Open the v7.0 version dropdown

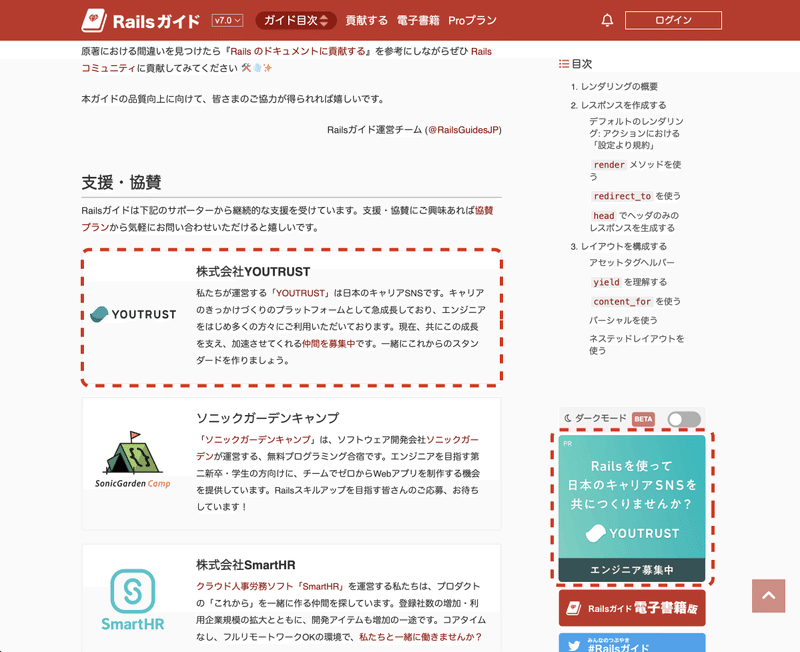pyautogui.click(x=228, y=20)
